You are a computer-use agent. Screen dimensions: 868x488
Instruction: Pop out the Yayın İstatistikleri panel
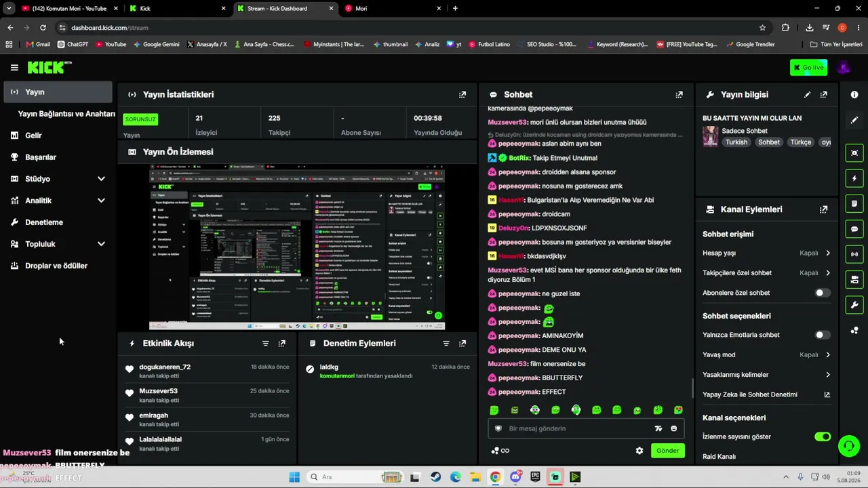[x=462, y=95]
